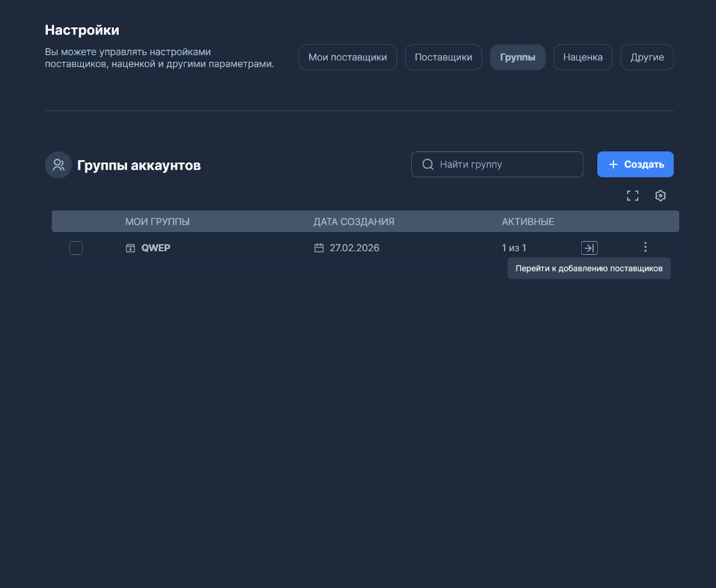The image size is (716, 588).
Task: Switch to the Мои поставщики tab
Action: (x=347, y=57)
